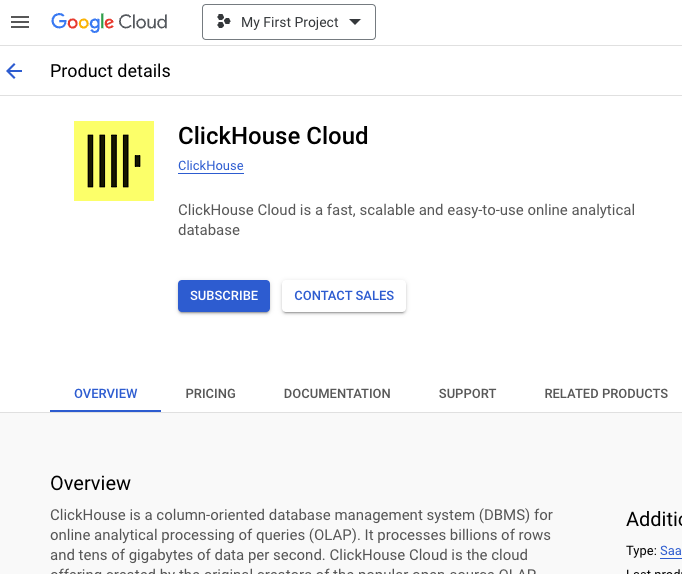Go to the Support tab
Image resolution: width=682 pixels, height=574 pixels.
[x=467, y=394]
